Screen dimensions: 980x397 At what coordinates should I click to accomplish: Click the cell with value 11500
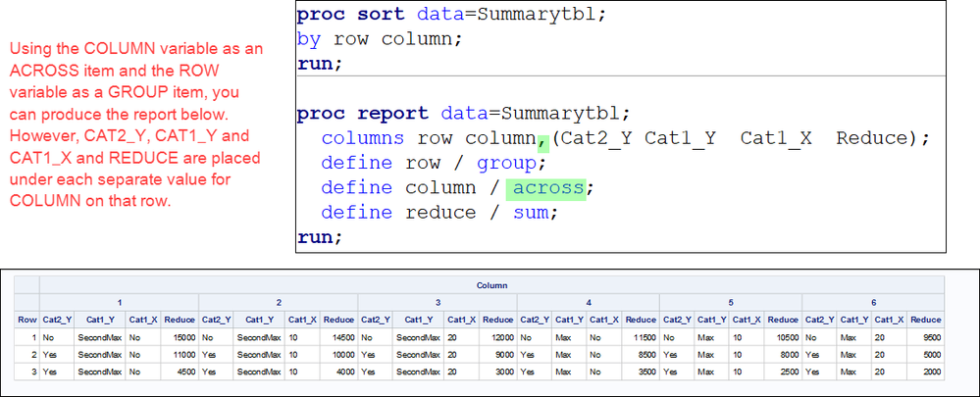(642, 337)
